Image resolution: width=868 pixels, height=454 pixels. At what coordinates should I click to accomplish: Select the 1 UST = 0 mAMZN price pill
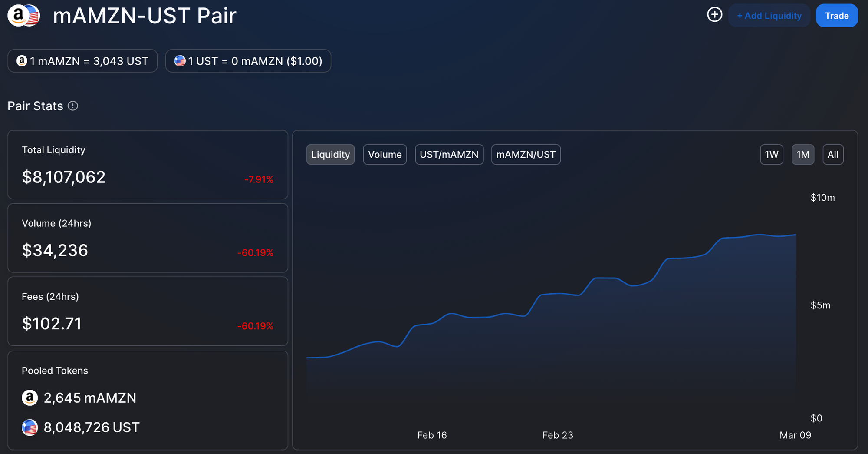pos(248,61)
